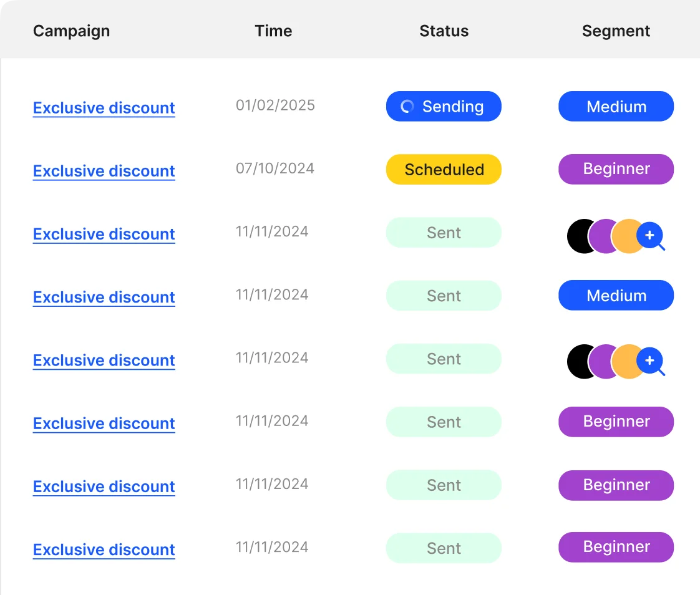This screenshot has width=700, height=595.
Task: Click the Beginner segment badge in the Scheduled row
Action: pos(616,169)
